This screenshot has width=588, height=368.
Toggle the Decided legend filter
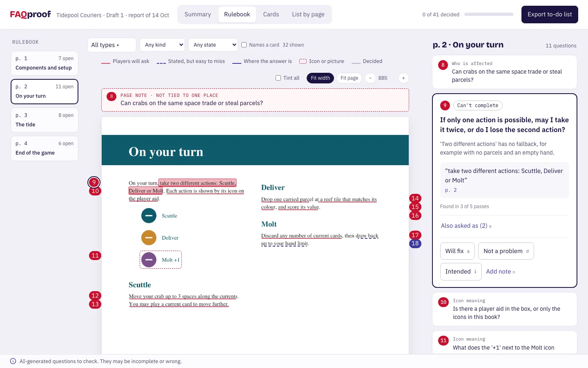(367, 61)
